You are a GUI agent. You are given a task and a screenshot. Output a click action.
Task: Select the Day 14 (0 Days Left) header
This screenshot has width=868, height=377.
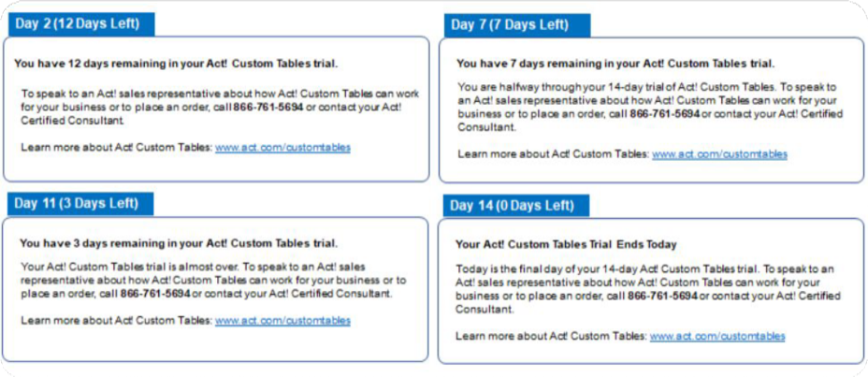516,206
